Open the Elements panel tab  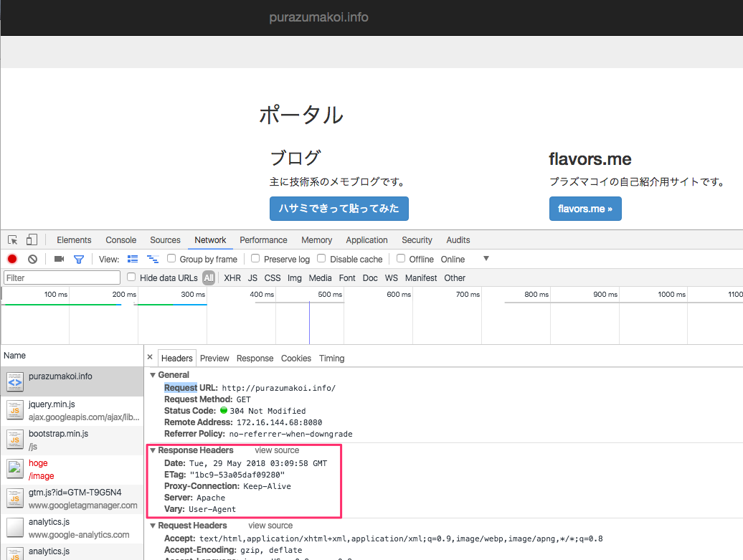pyautogui.click(x=74, y=239)
